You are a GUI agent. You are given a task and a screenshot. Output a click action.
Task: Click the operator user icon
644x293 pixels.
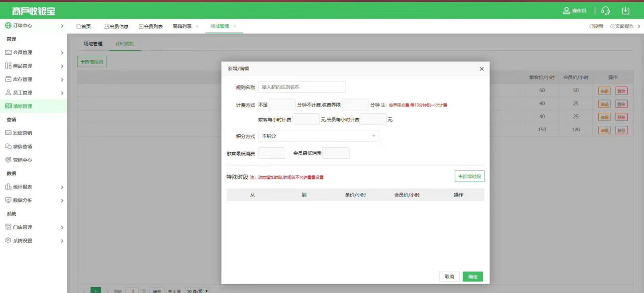click(566, 10)
